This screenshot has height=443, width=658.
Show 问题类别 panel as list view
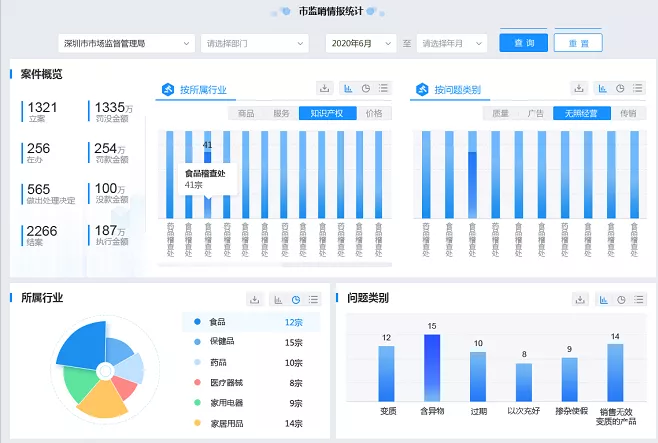pos(638,299)
